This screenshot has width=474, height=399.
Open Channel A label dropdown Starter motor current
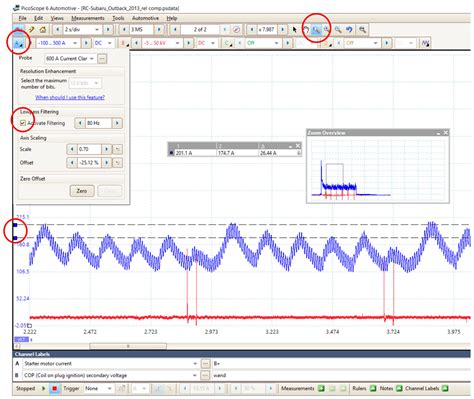pyautogui.click(x=195, y=364)
